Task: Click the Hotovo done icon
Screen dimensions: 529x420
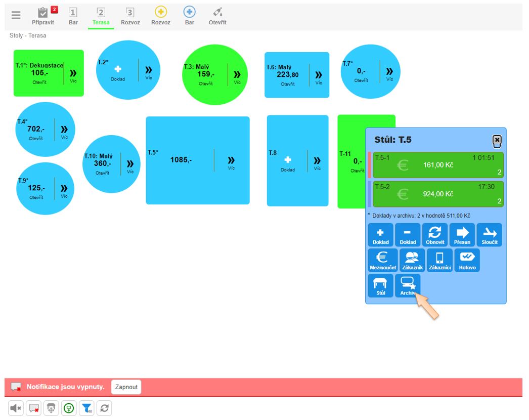Action: [467, 260]
